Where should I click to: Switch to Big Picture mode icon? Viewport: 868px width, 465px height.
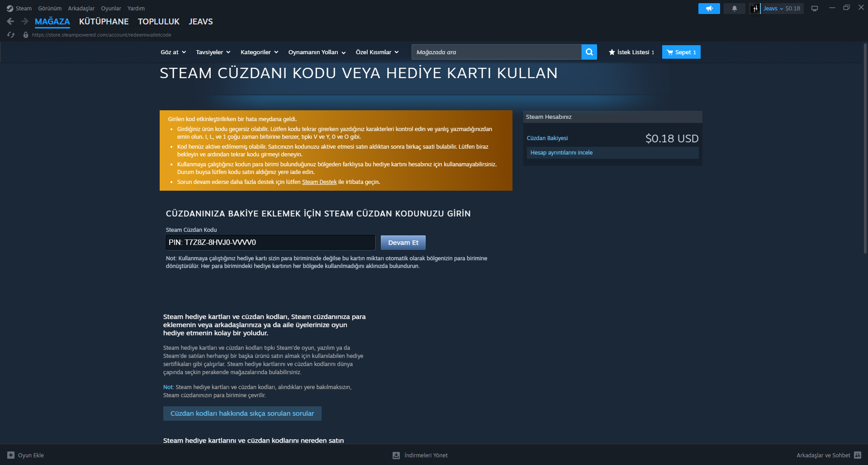coord(815,9)
